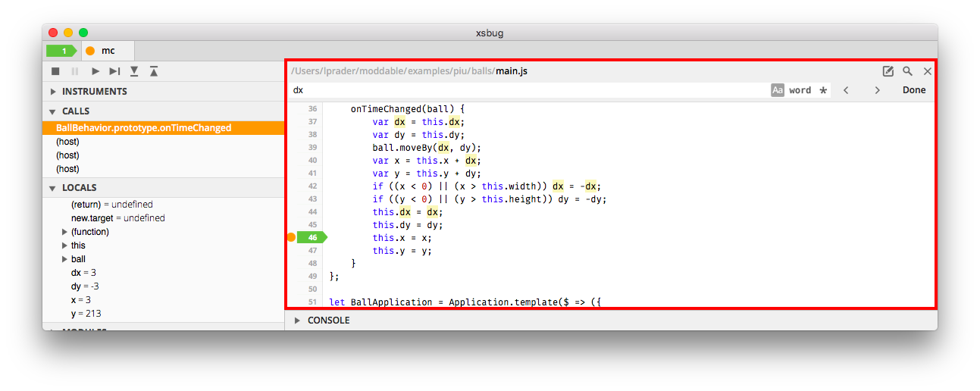Click the search field containing dx
Viewport: 980px width, 391px height.
point(531,90)
